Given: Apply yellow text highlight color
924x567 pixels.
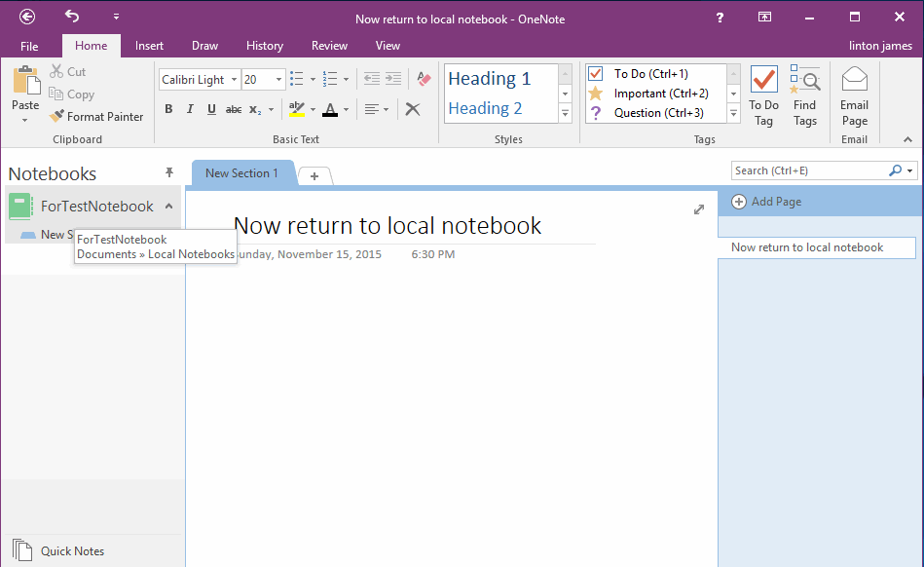Looking at the screenshot, I should click(x=296, y=109).
